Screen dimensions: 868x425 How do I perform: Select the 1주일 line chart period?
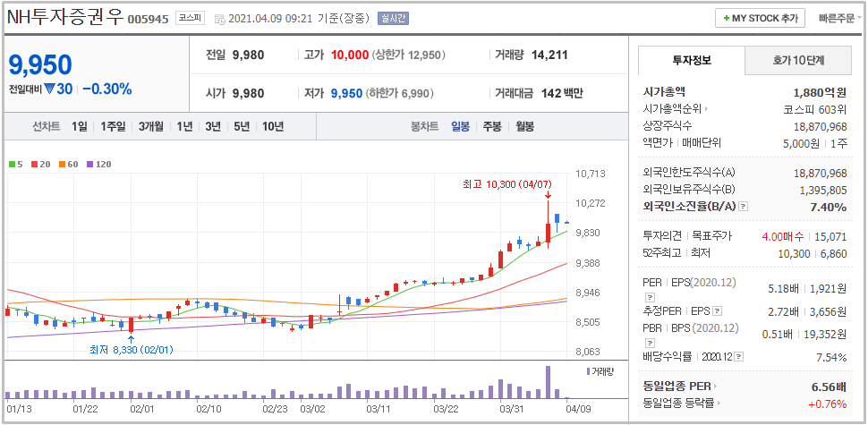[113, 126]
